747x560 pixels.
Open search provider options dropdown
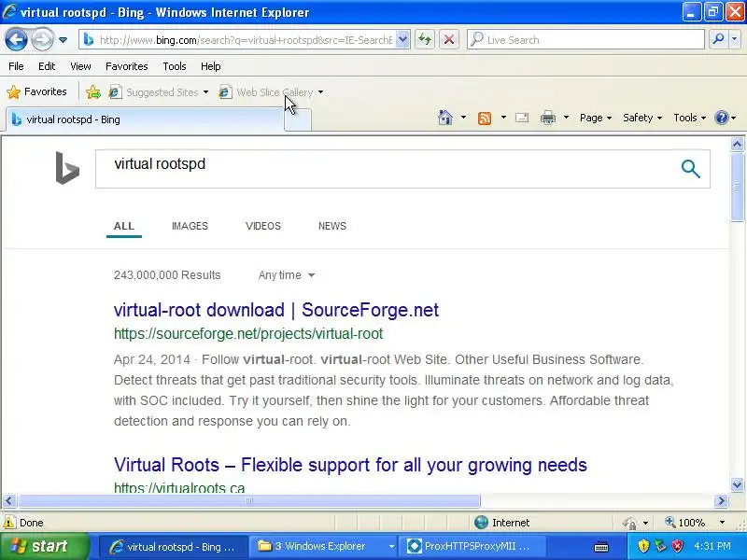click(734, 39)
